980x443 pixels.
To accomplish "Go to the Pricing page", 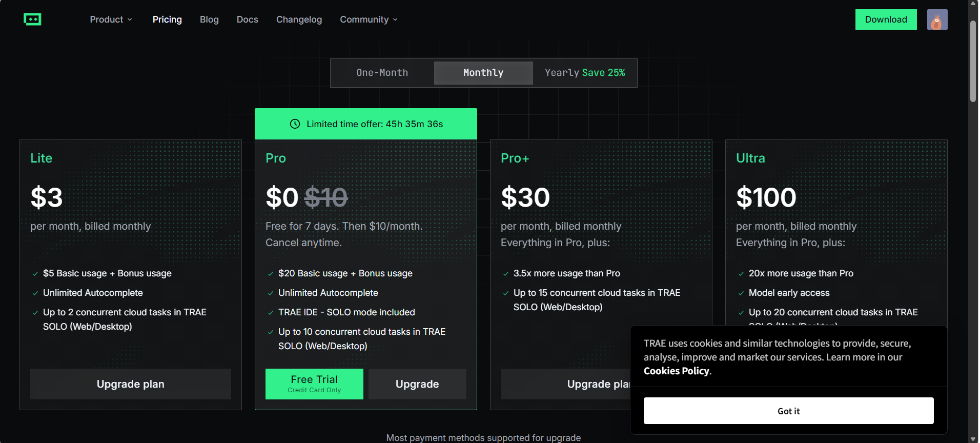I will point(167,19).
